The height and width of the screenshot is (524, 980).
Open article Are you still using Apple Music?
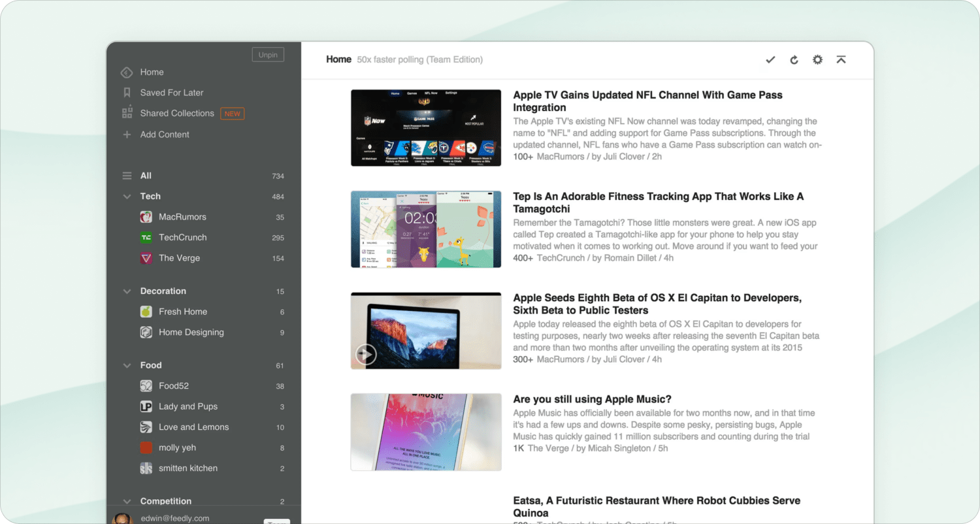pyautogui.click(x=593, y=399)
